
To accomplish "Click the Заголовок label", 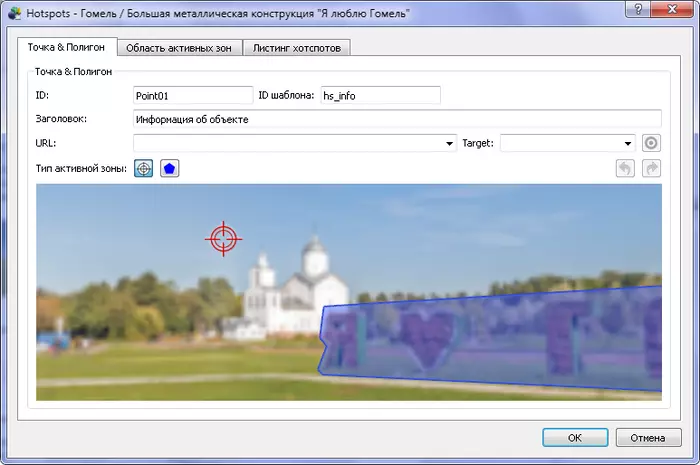I will pos(61,119).
